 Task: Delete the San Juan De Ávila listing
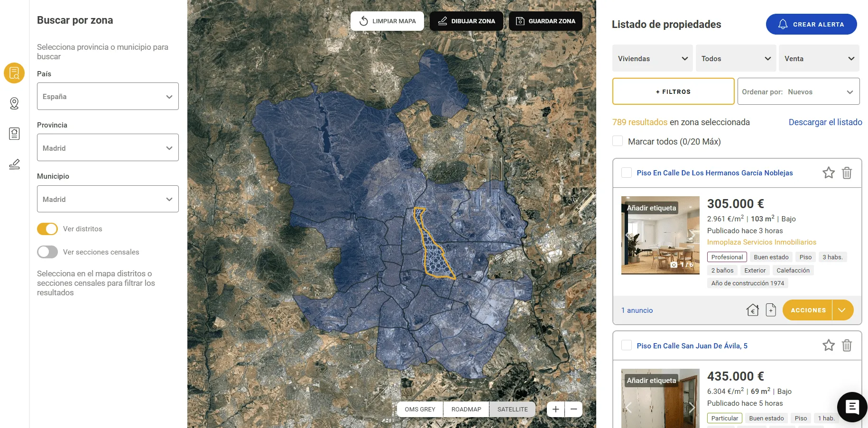tap(847, 345)
